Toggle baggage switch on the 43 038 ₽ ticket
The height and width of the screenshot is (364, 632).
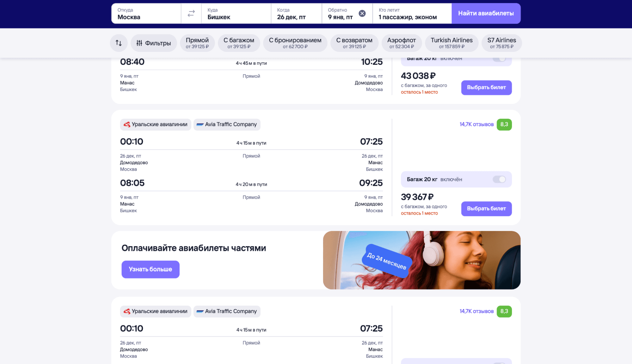tap(499, 59)
